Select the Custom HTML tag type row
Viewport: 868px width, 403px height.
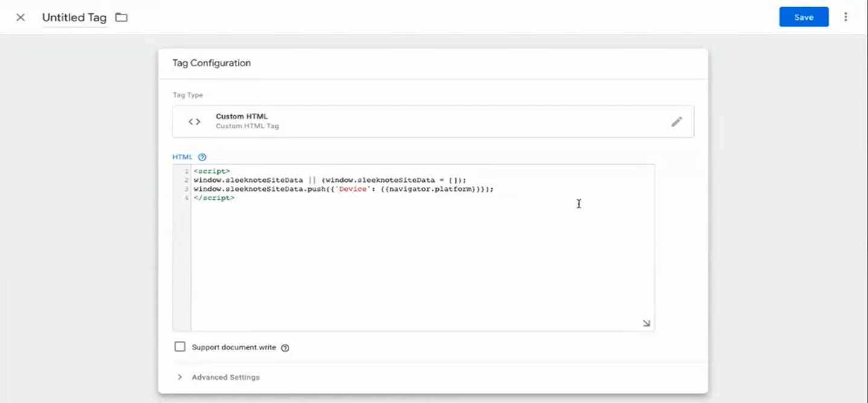pos(433,122)
